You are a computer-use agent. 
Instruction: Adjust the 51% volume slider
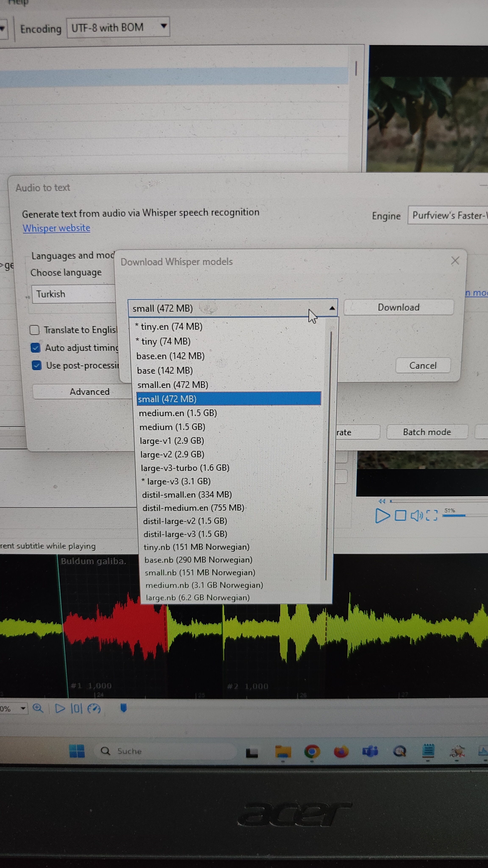465,516
